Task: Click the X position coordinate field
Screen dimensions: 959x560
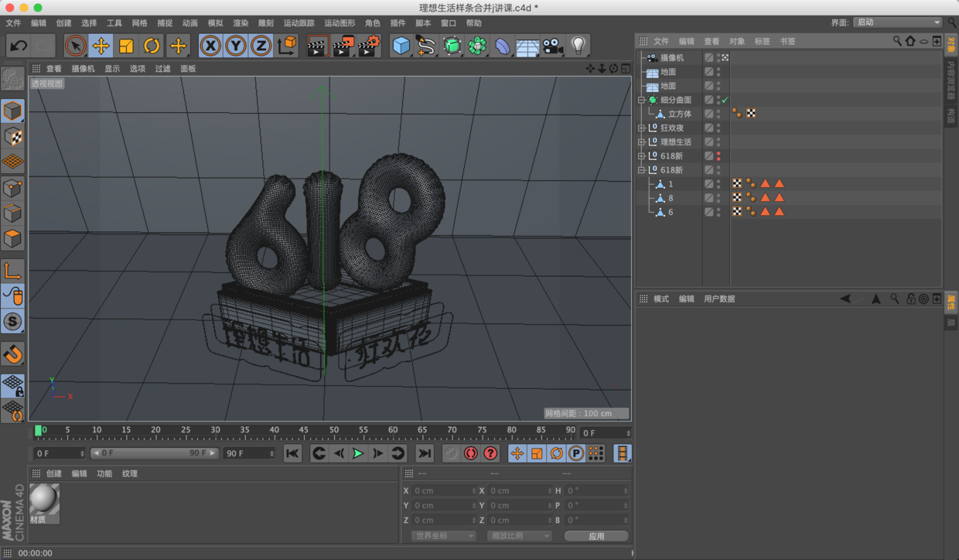Action: (445, 491)
